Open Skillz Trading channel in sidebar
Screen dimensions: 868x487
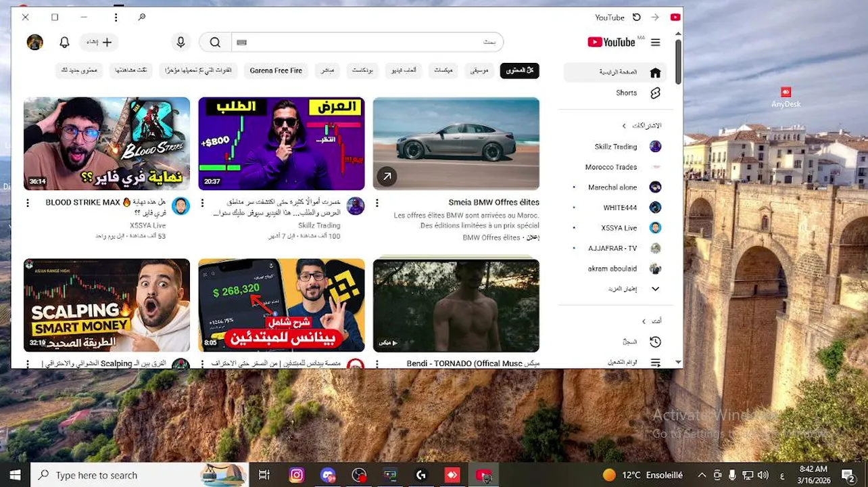[615, 147]
